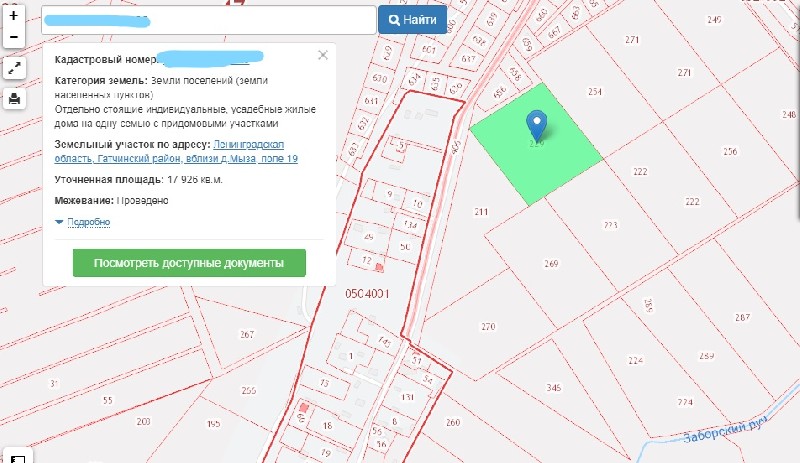Select parcel 254 on the map
Image resolution: width=800 pixels, height=463 pixels.
tap(596, 92)
